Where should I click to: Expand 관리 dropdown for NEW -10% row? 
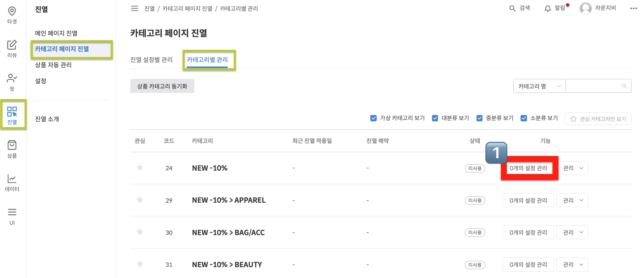pos(572,168)
